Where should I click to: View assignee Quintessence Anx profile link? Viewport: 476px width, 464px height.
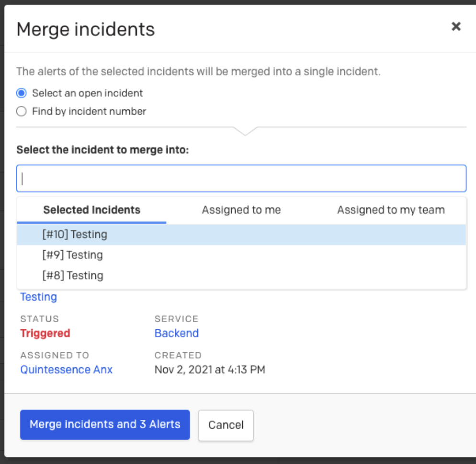click(x=66, y=370)
